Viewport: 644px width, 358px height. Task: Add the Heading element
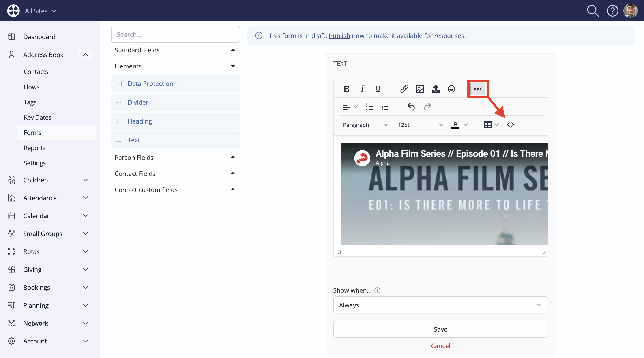click(176, 121)
